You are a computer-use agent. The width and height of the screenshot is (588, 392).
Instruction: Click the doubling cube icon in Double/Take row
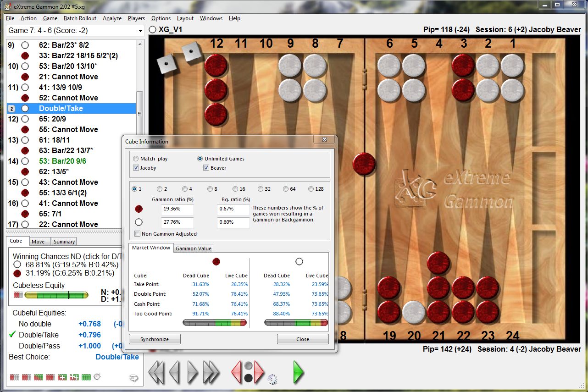coord(12,109)
